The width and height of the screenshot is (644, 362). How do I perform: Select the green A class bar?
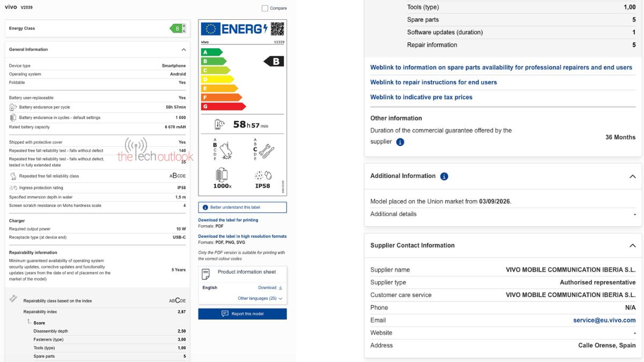pyautogui.click(x=211, y=52)
